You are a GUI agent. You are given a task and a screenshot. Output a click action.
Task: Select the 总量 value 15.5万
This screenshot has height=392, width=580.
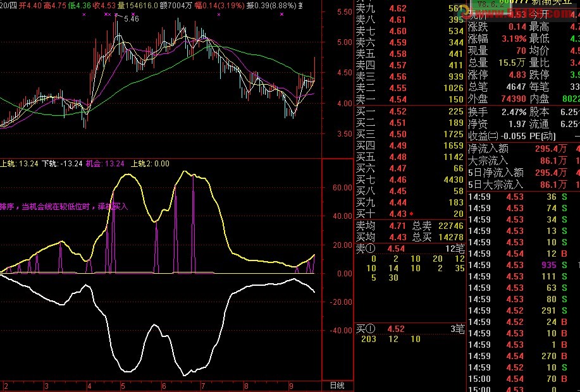click(x=512, y=63)
